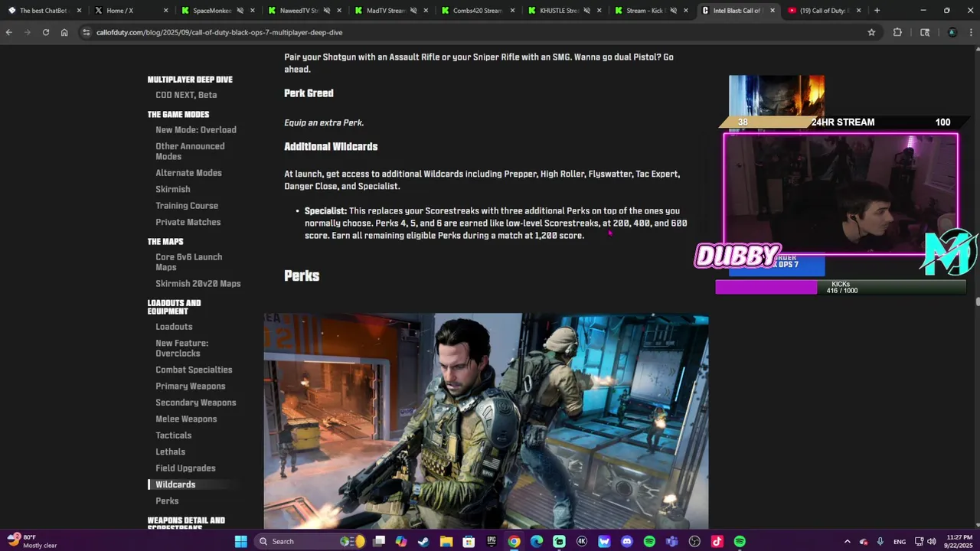This screenshot has width=980, height=551.
Task: Open Microsoft Edge from the taskbar
Action: (537, 541)
